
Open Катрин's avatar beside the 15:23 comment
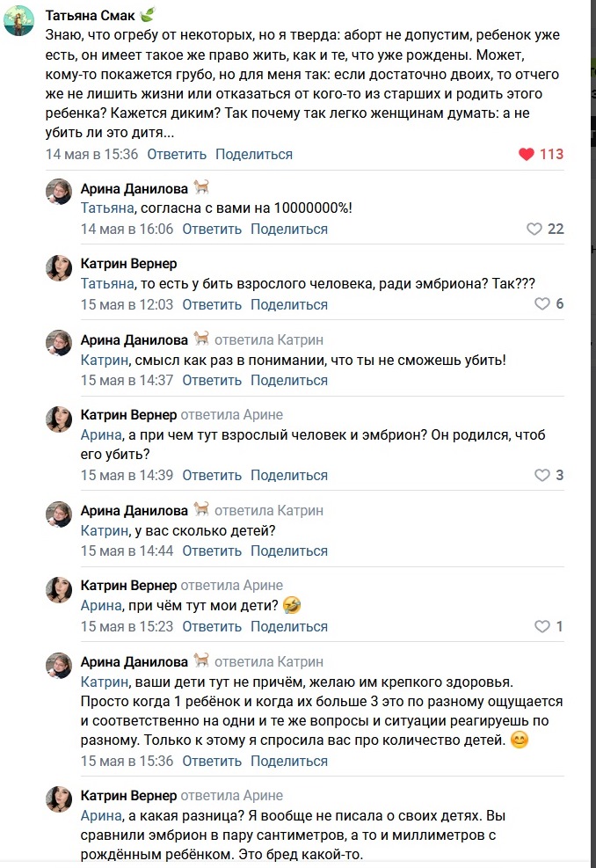(x=59, y=589)
